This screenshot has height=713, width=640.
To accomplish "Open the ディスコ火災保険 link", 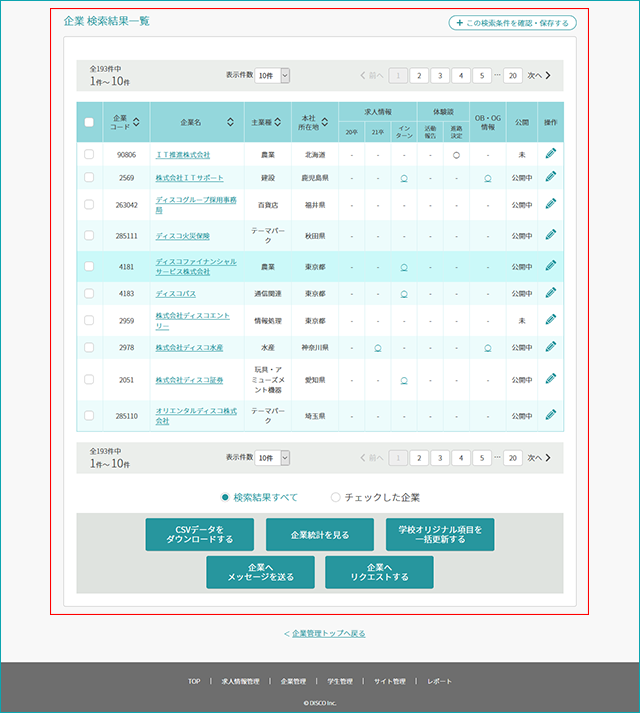I will pos(182,236).
